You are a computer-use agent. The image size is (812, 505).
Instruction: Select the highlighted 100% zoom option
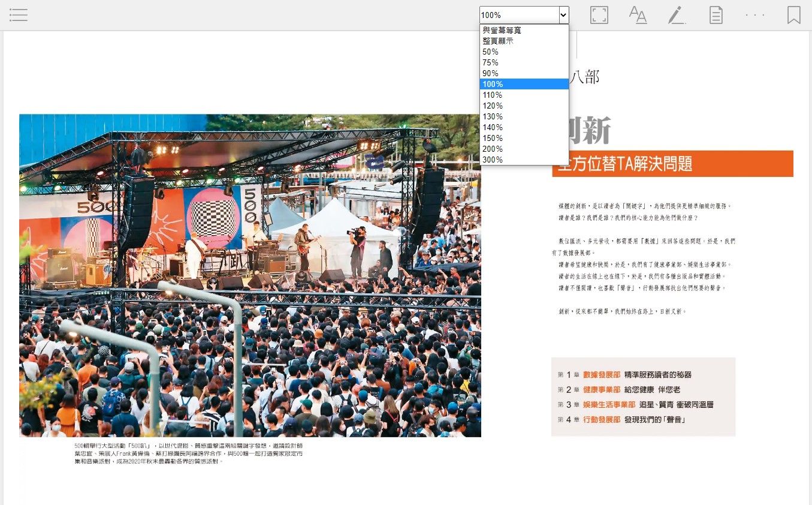point(493,84)
